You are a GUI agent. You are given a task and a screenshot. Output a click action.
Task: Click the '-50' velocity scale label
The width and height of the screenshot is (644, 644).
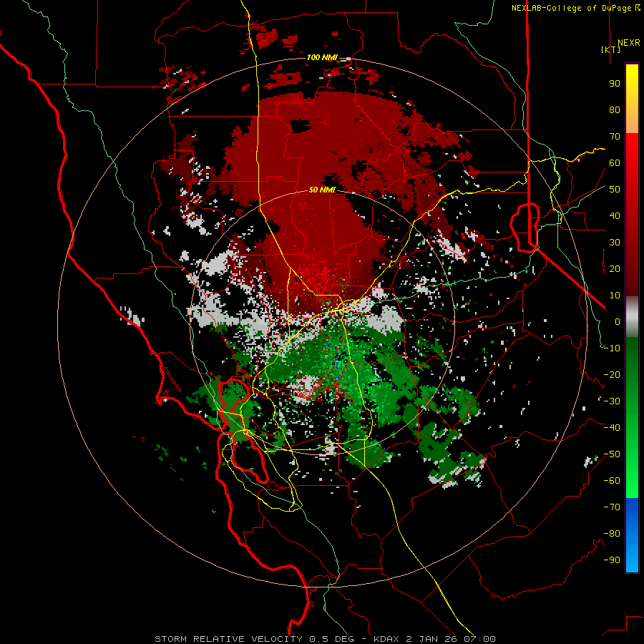[x=612, y=454]
